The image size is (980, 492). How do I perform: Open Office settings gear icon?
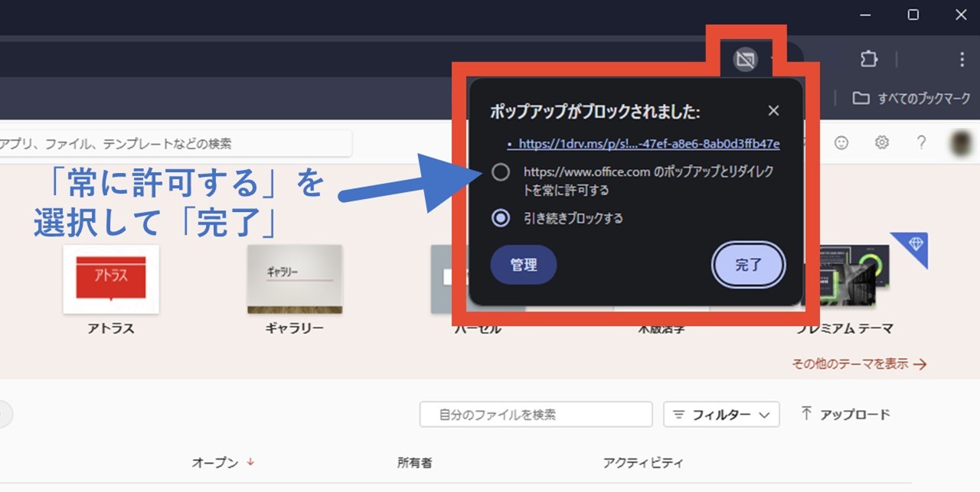tap(882, 142)
